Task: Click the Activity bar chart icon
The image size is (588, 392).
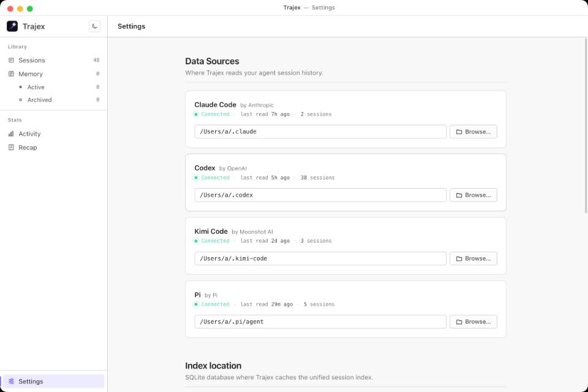Action: point(11,134)
